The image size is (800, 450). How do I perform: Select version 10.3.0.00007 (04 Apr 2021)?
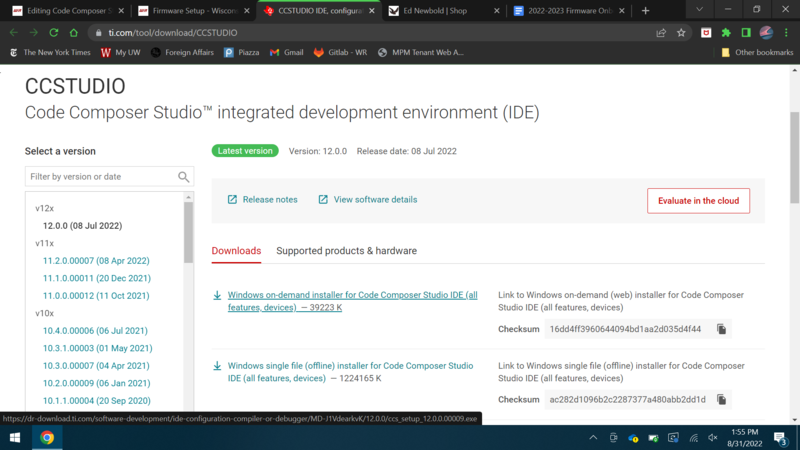click(96, 366)
